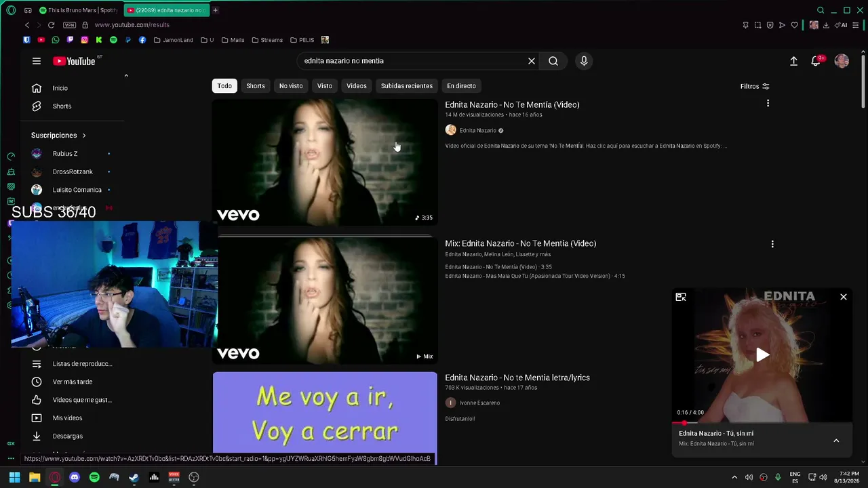868x488 pixels.
Task: Open the JamonLand bookmarks folder
Action: coord(173,40)
